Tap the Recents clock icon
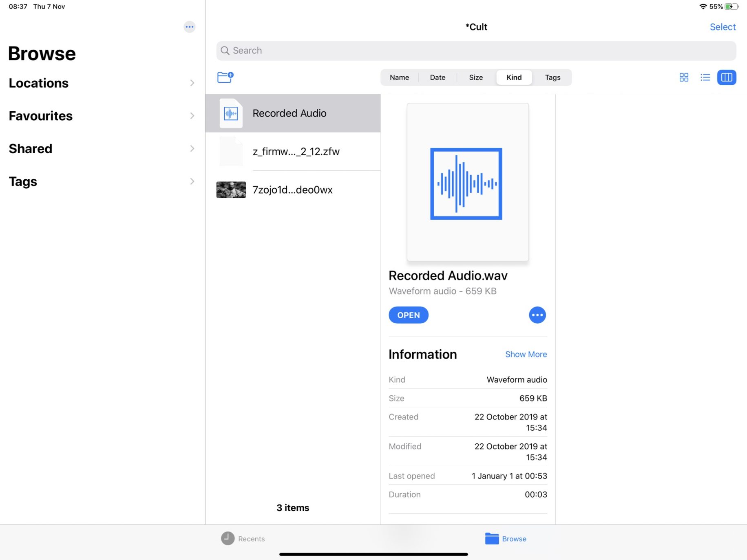747x560 pixels. [x=228, y=538]
